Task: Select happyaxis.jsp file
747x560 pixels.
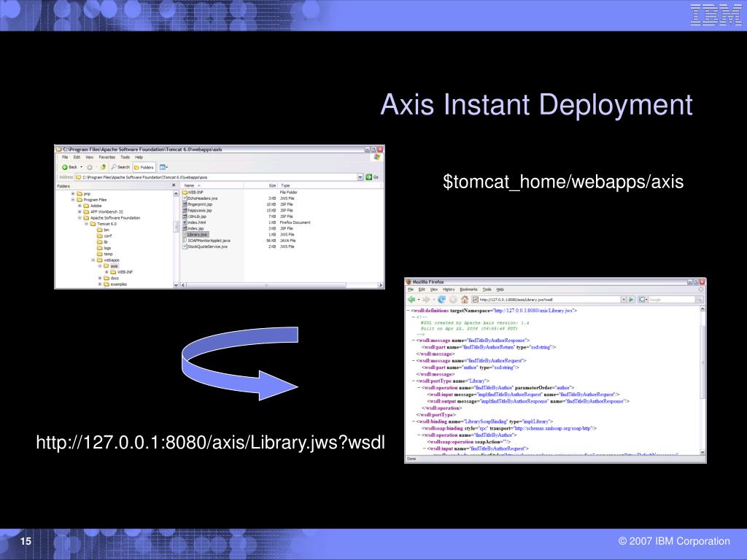Action: 197,211
